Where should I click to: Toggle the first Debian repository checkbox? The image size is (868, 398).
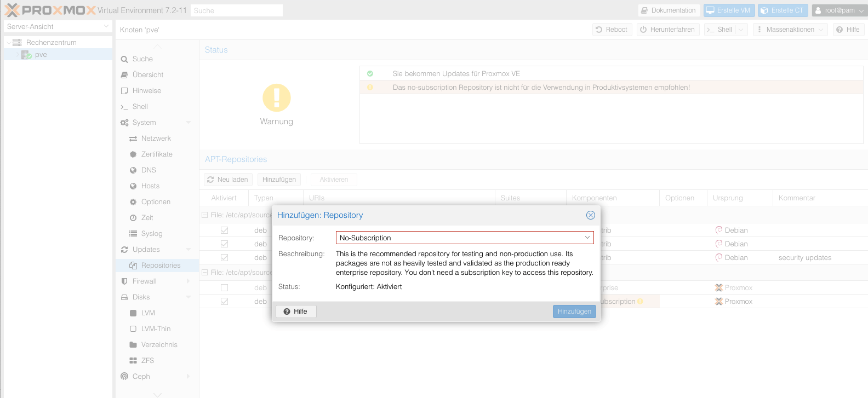(x=224, y=230)
